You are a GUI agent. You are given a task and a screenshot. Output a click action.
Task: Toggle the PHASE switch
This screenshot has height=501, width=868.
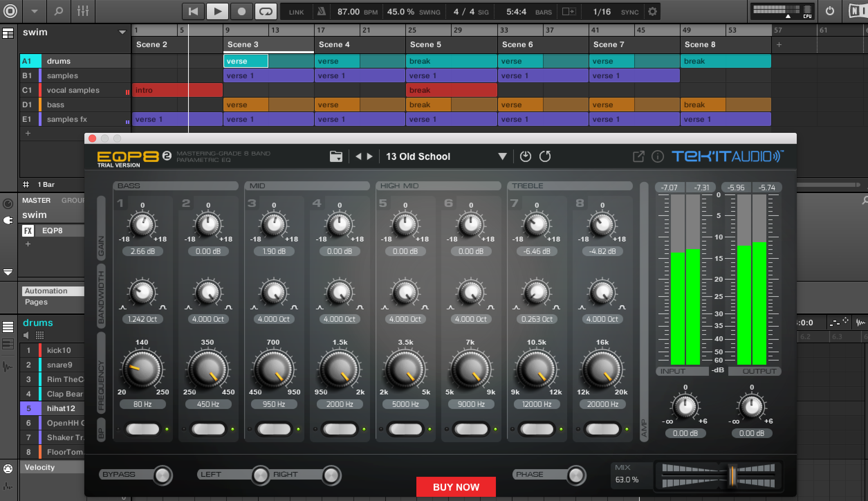coord(575,475)
